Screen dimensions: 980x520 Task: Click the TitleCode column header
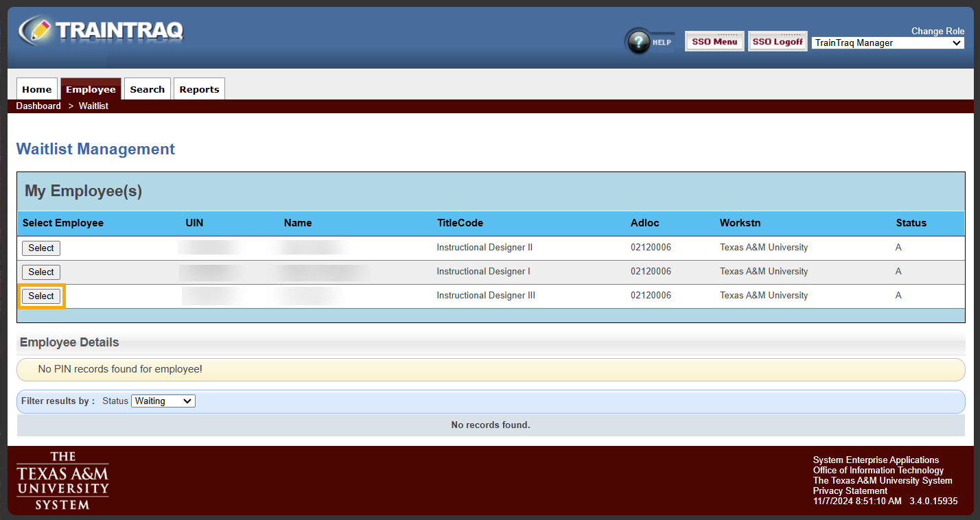click(x=460, y=223)
